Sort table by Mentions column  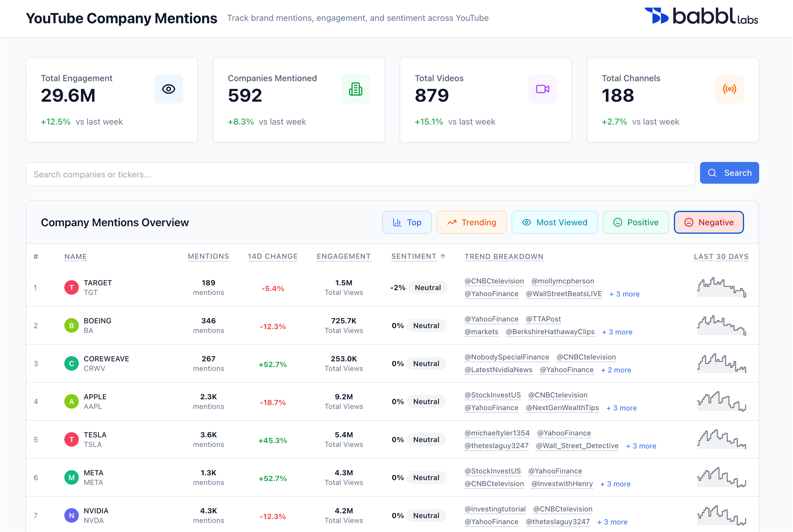point(208,256)
